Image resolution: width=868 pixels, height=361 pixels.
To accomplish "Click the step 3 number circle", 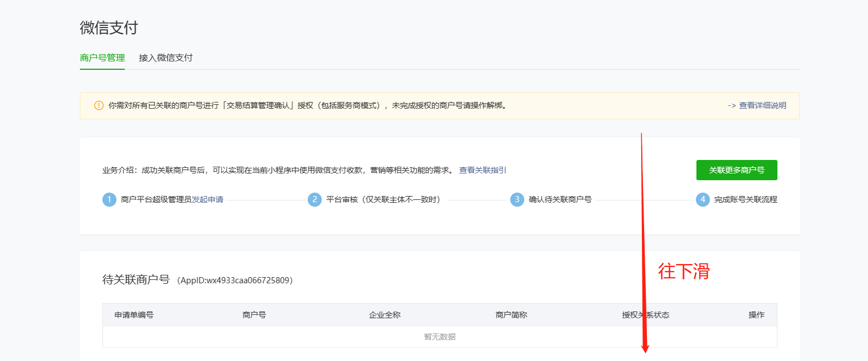I will click(x=517, y=200).
